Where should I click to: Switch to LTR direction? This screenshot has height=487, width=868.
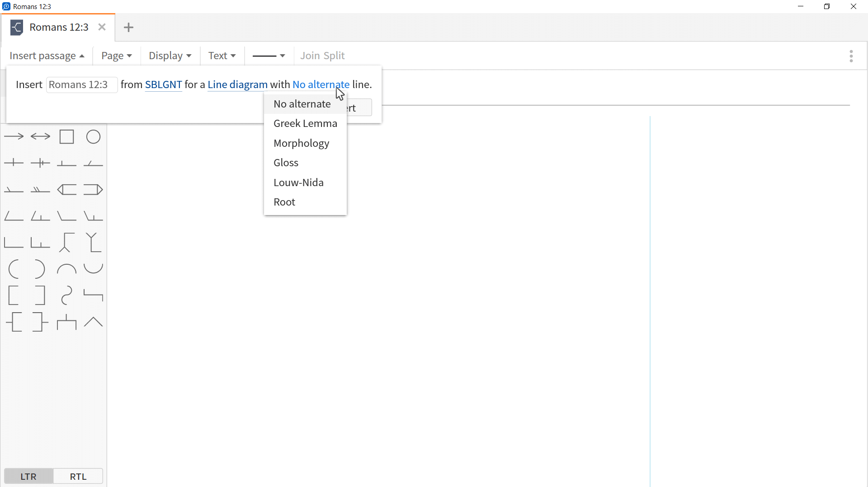point(28,476)
